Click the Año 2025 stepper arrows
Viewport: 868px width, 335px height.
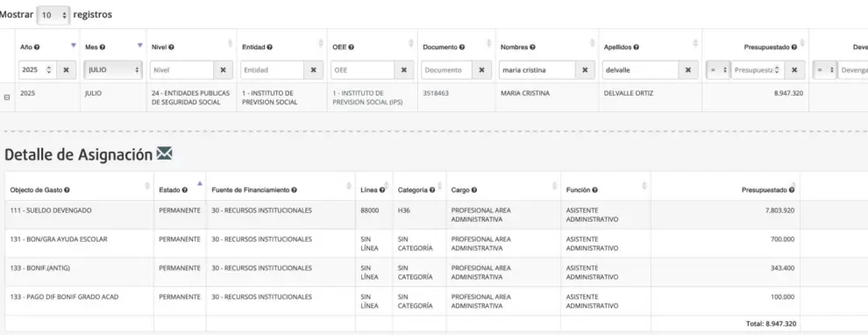[x=49, y=70]
